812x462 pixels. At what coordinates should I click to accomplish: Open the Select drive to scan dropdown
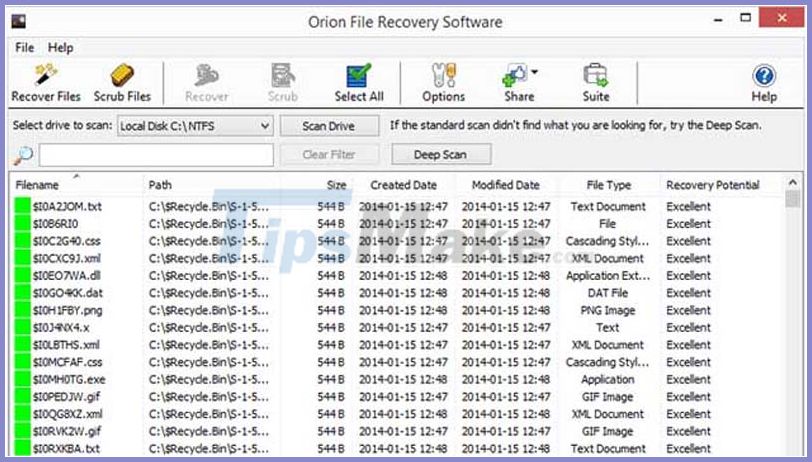coord(195,126)
